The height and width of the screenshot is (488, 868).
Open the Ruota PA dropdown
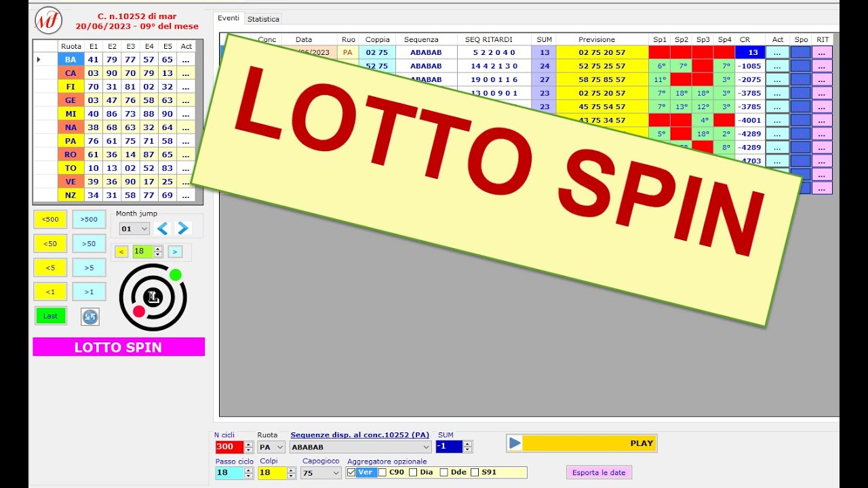[x=271, y=447]
